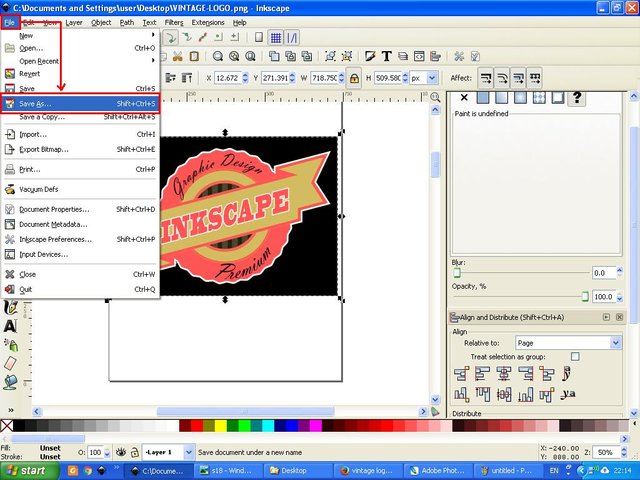Image resolution: width=640 pixels, height=480 pixels.
Task: Click the cut scissors icon
Action: pos(177,56)
